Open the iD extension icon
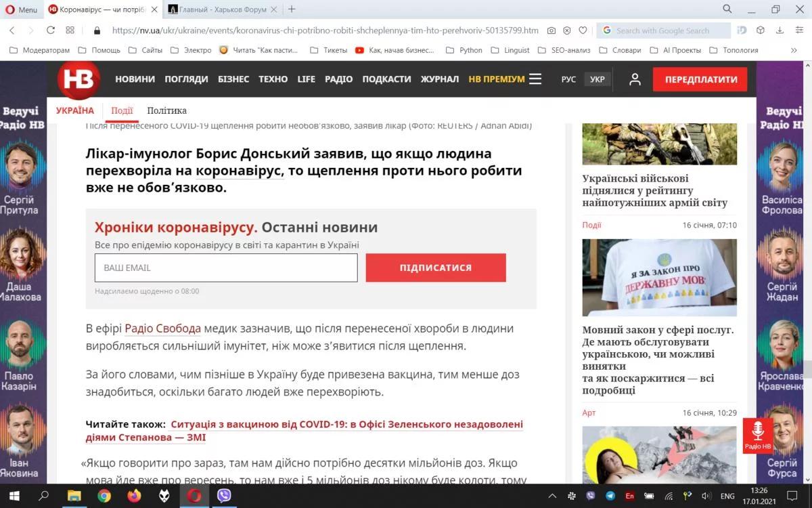This screenshot has width=812, height=508. click(742, 30)
